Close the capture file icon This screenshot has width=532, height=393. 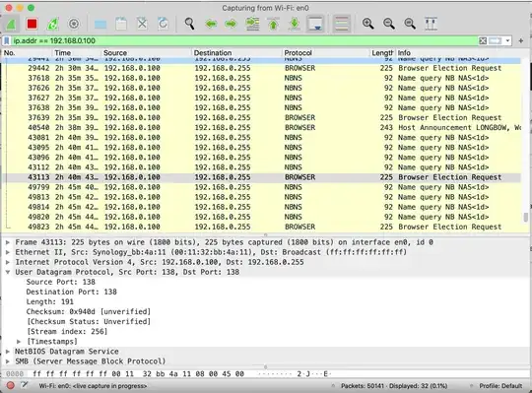coord(142,24)
